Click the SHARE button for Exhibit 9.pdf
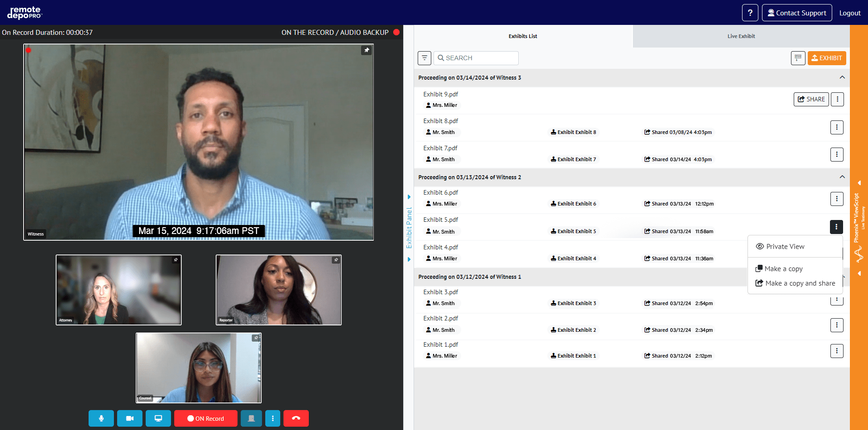868x430 pixels. (x=811, y=99)
